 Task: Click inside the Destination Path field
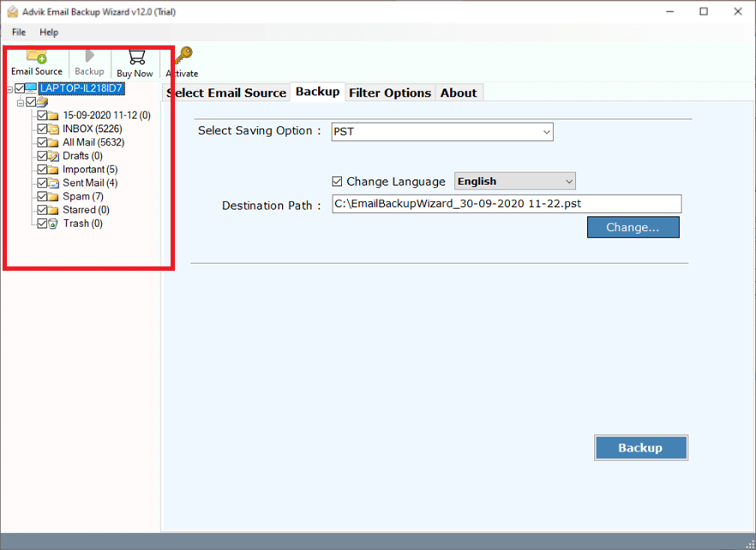click(x=506, y=203)
